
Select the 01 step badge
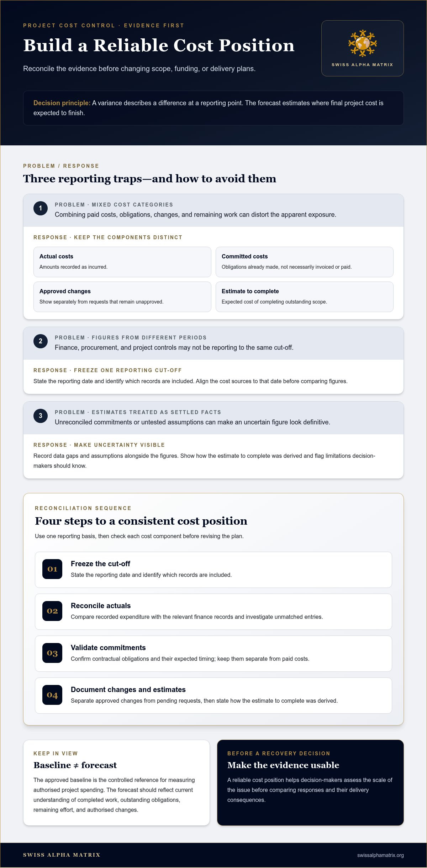coord(52,569)
